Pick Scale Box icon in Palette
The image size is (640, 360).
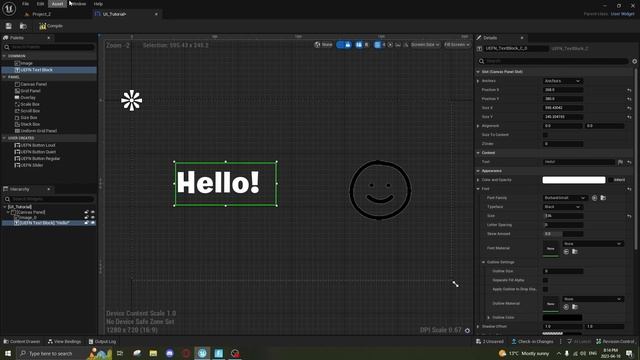click(x=17, y=104)
